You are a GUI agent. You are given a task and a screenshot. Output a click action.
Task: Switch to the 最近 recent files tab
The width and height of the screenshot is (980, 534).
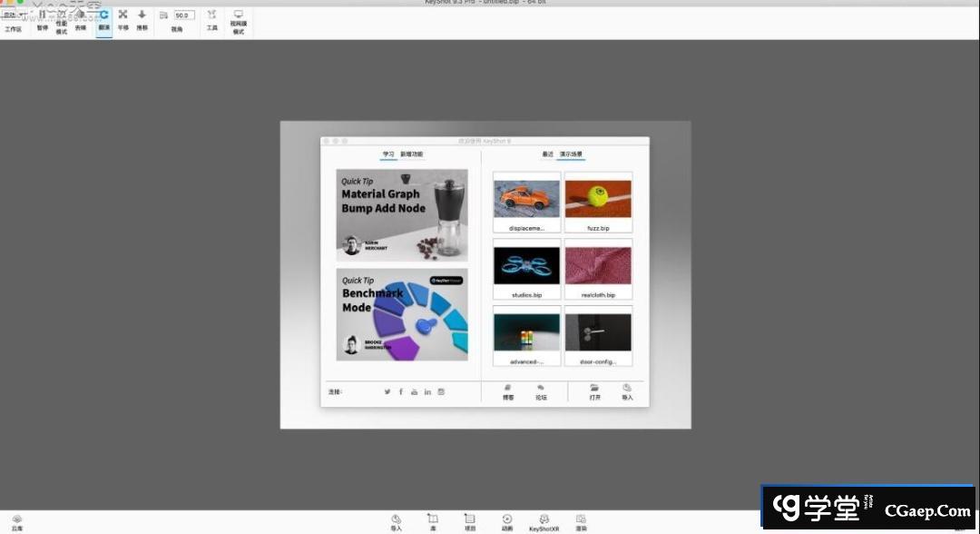tap(547, 154)
